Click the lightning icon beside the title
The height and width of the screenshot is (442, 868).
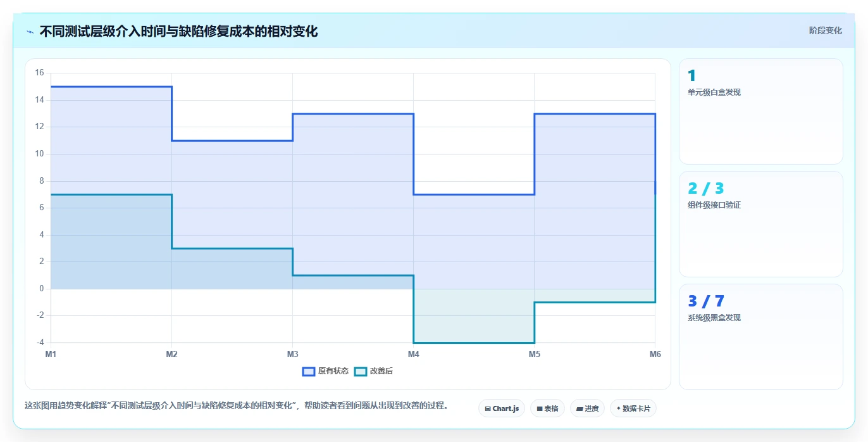30,32
